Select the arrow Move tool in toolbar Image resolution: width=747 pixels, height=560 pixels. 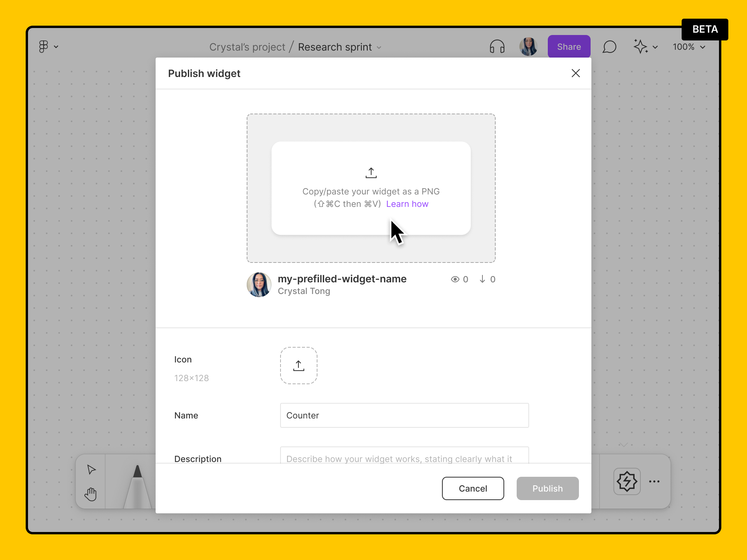(91, 470)
